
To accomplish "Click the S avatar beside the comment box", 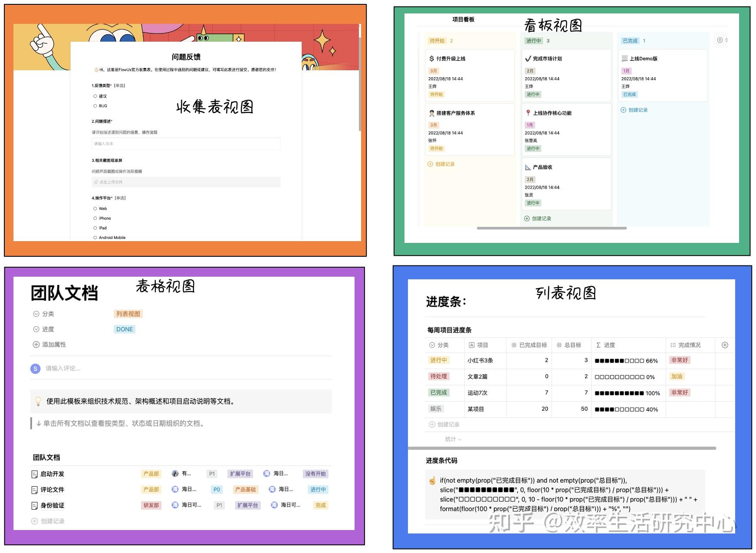I will click(36, 368).
